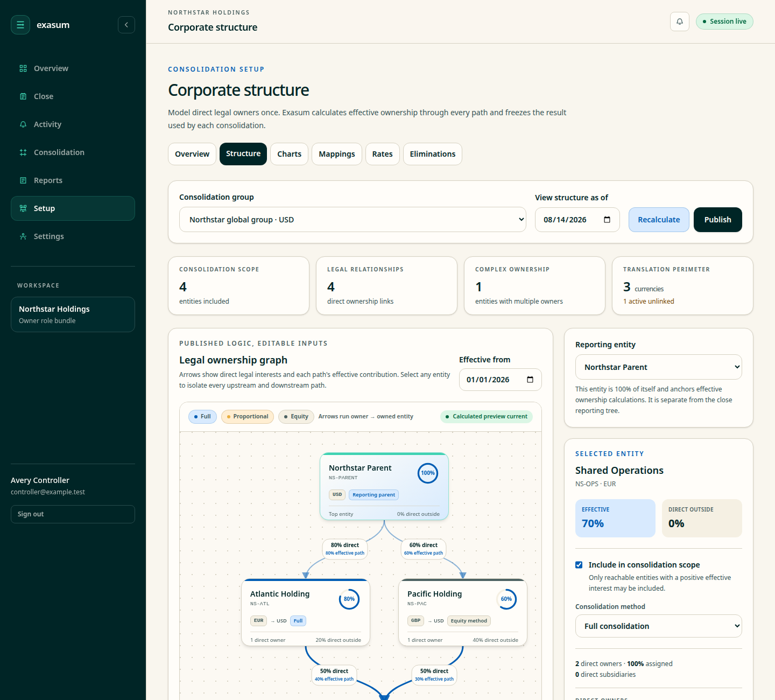Switch to the Overview tab
775x700 pixels.
pos(192,154)
